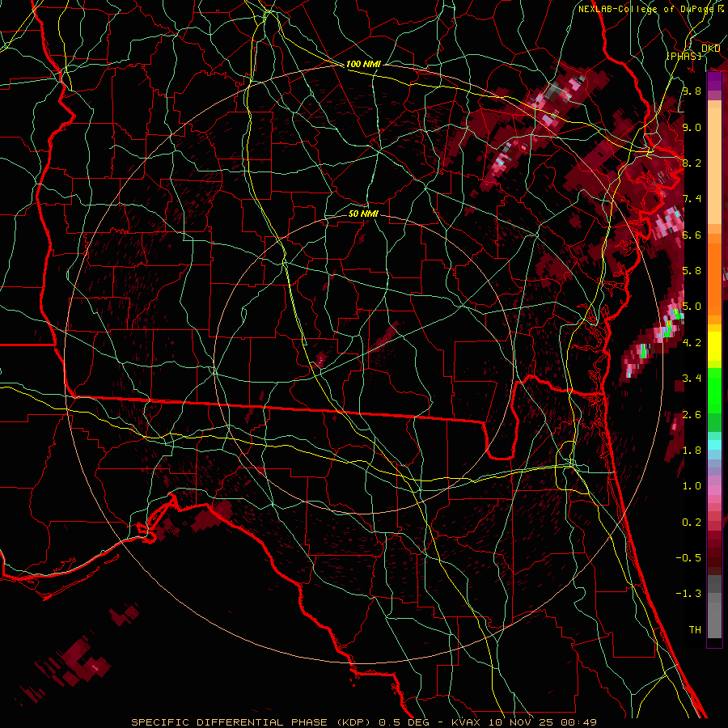The width and height of the screenshot is (728, 728).
Task: Click the 1.0 color scale value
Action: coord(692,486)
